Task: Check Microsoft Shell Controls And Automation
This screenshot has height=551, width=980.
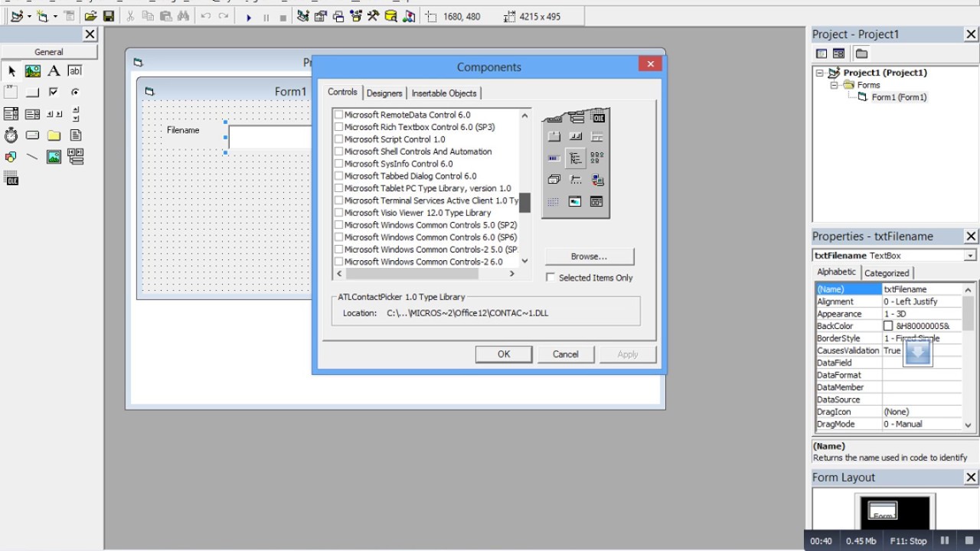Action: point(338,152)
